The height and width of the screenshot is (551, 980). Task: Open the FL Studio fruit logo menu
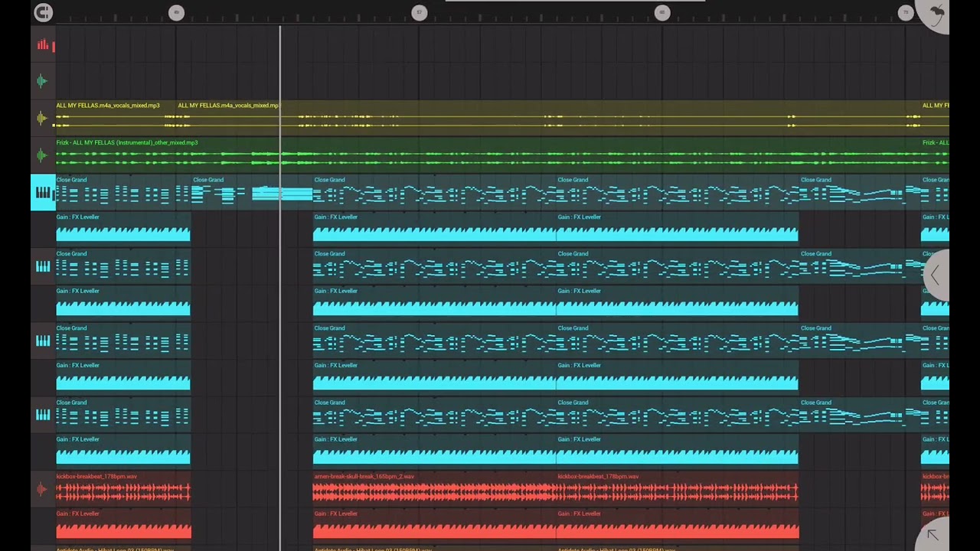[x=936, y=13]
